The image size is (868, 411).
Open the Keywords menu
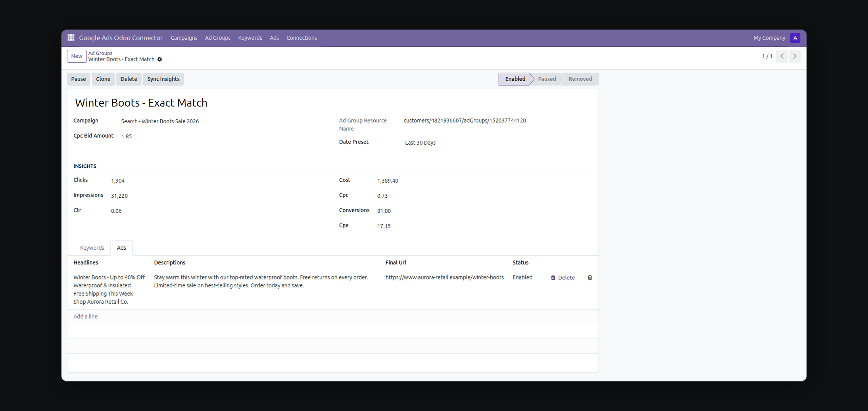point(250,38)
